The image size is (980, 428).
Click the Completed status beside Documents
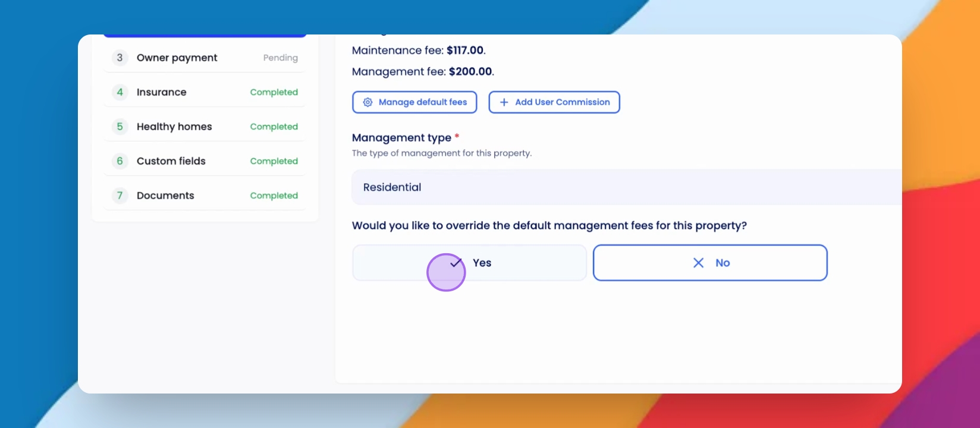(x=274, y=196)
